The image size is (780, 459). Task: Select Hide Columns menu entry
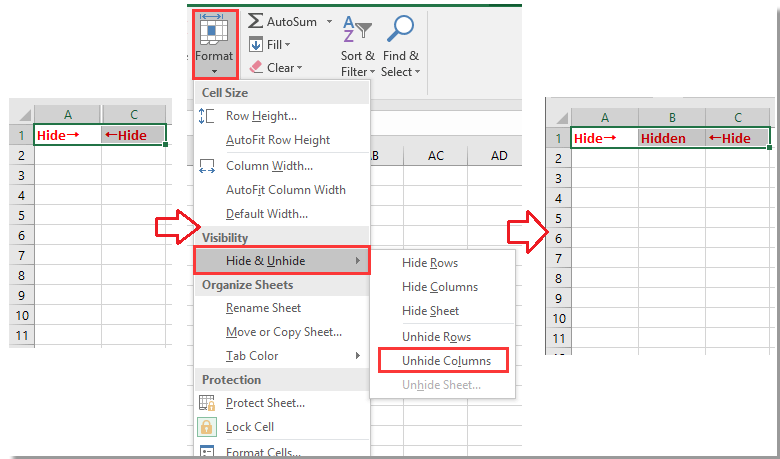point(440,287)
